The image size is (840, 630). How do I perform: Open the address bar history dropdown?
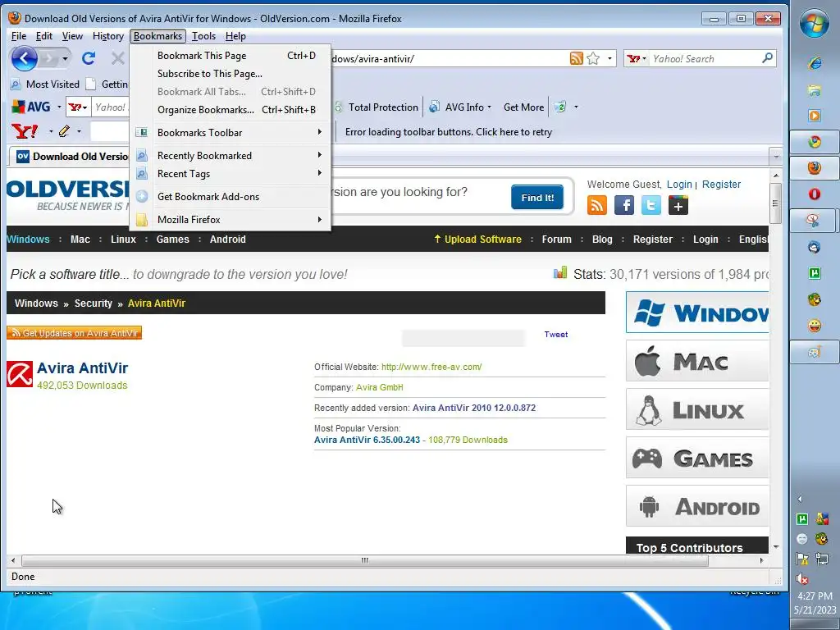pyautogui.click(x=609, y=58)
